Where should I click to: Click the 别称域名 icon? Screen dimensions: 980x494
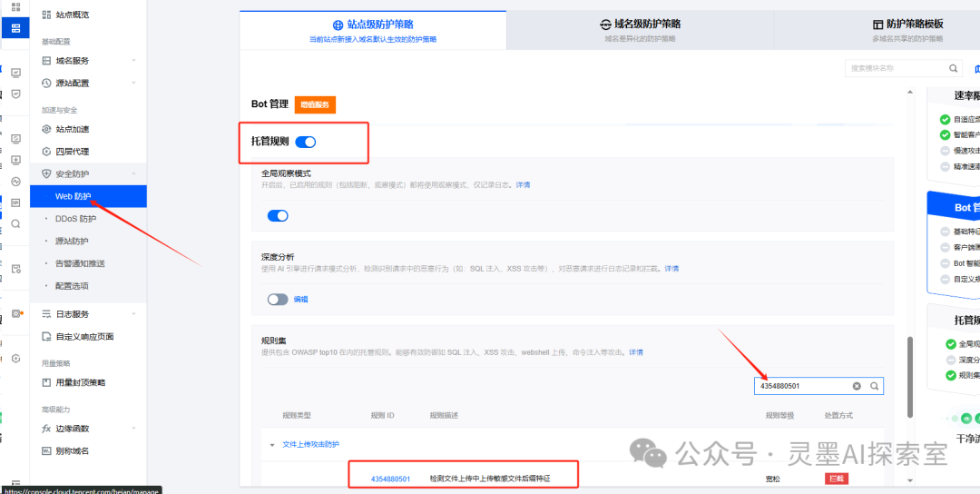tap(46, 450)
